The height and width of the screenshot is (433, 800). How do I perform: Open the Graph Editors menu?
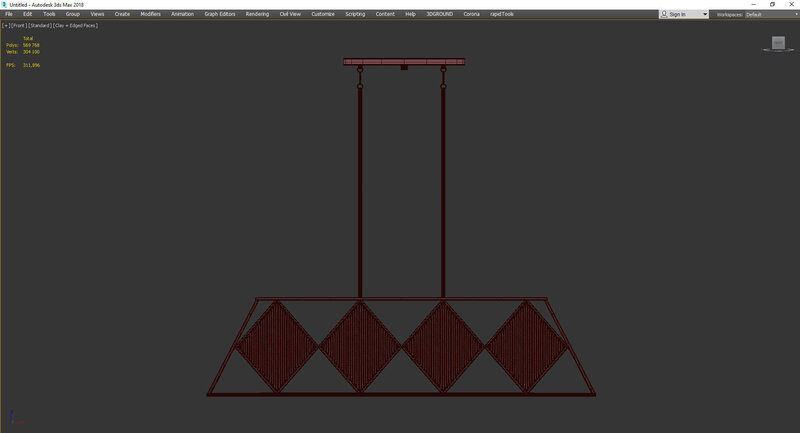pos(219,14)
